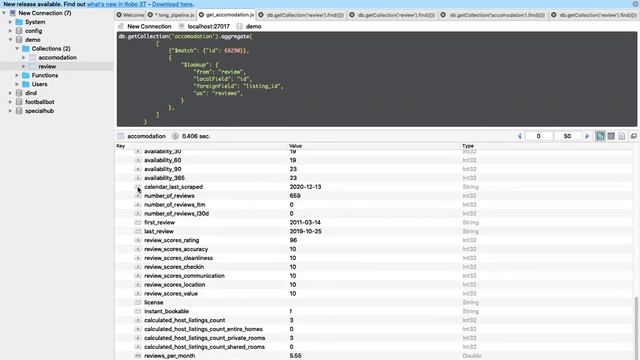The image size is (640, 360).
Task: Expand the Users folder node
Action: click(17, 84)
